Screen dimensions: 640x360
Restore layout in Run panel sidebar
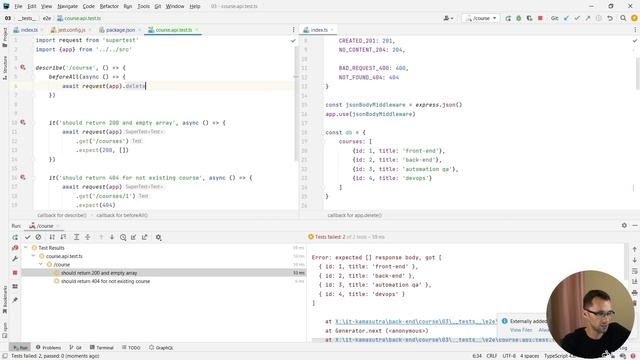point(15,287)
